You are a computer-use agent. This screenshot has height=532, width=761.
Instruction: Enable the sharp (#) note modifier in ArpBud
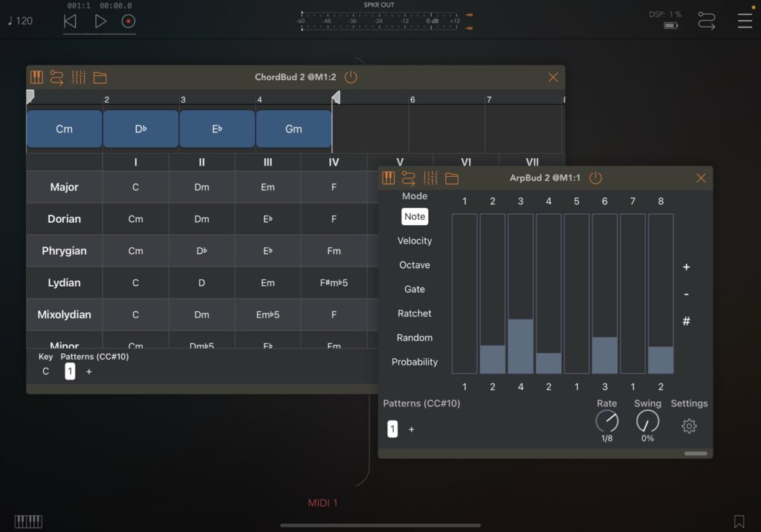[x=685, y=321]
